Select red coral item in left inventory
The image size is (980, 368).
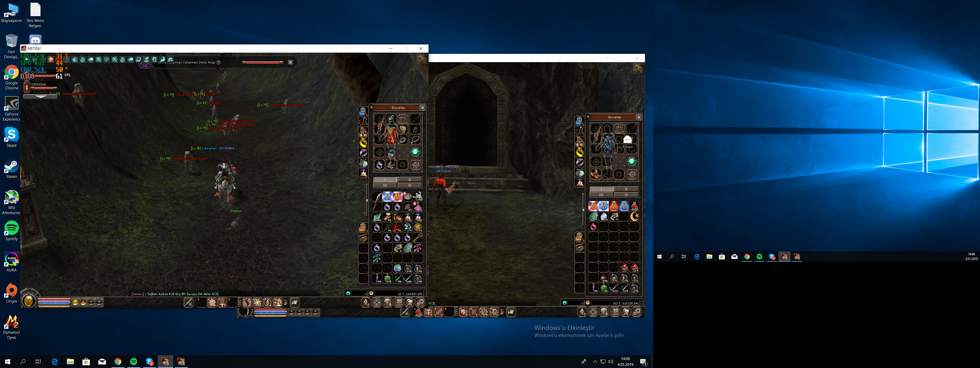pos(397,227)
